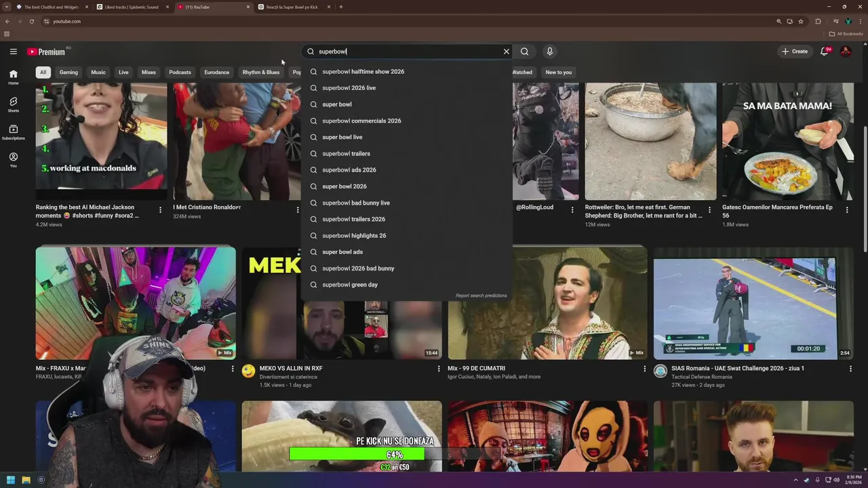Choose suggestion superbowl trailers

[407, 154]
